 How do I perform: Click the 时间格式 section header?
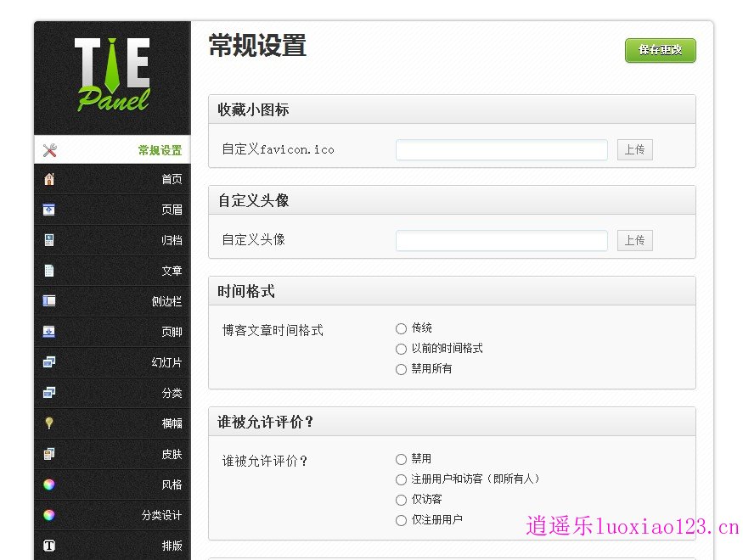tap(452, 291)
